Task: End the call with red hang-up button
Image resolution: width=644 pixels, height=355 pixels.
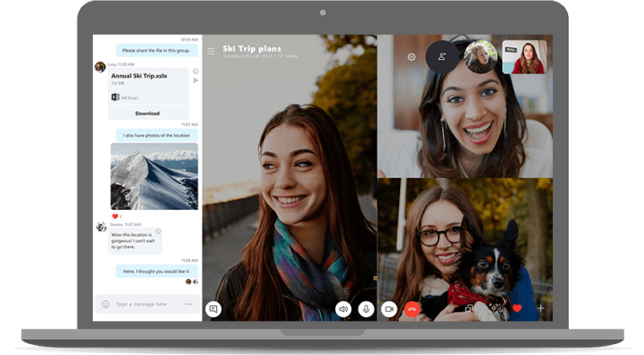Action: click(x=412, y=309)
